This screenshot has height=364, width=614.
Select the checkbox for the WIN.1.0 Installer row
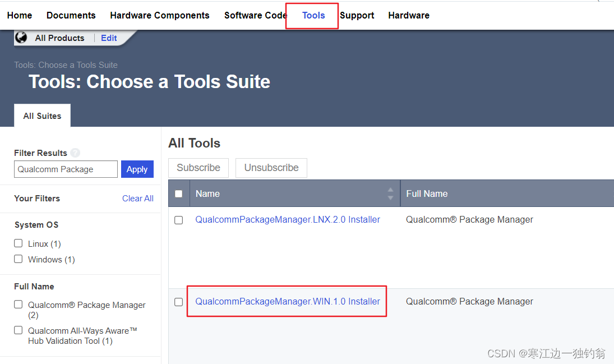pyautogui.click(x=178, y=302)
